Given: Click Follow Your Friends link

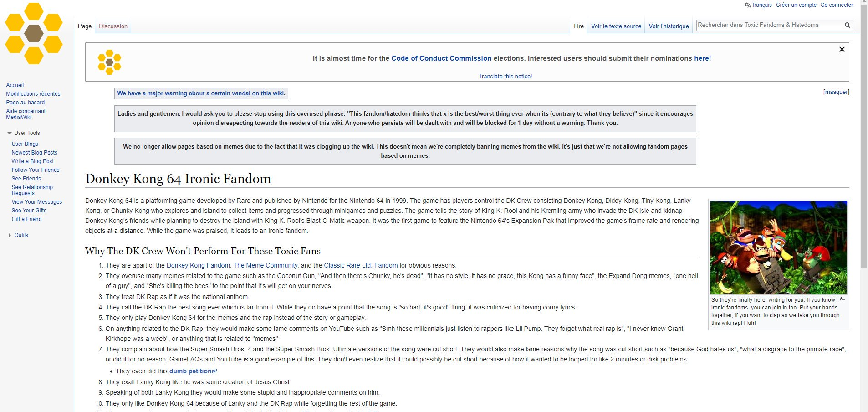Looking at the screenshot, I should (36, 170).
